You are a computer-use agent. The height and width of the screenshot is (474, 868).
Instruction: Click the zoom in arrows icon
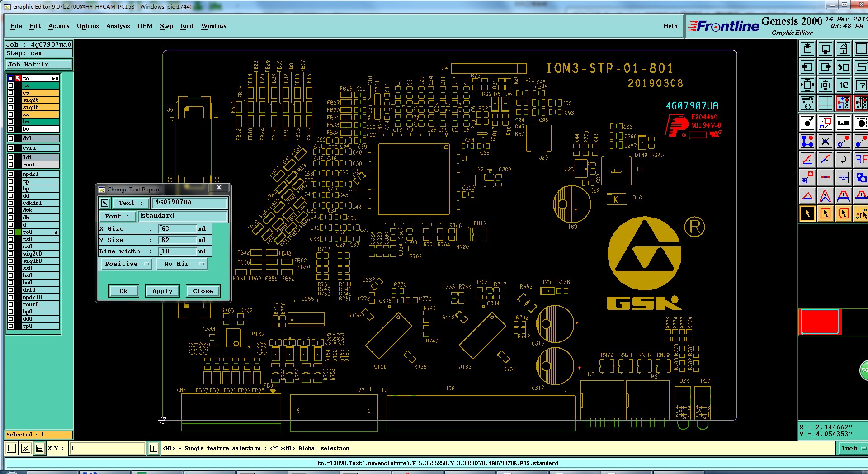807,85
